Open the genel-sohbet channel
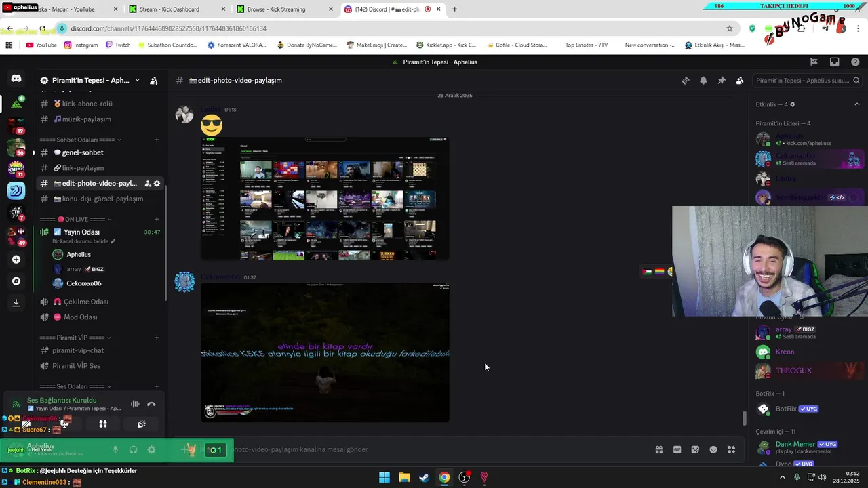Screen dimensions: 868x488 (x=99, y=152)
